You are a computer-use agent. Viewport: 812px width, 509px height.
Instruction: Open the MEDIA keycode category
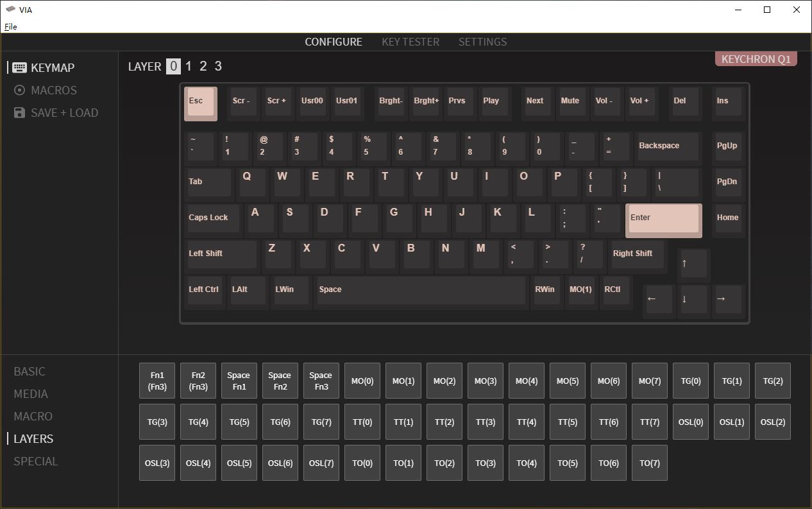point(31,394)
